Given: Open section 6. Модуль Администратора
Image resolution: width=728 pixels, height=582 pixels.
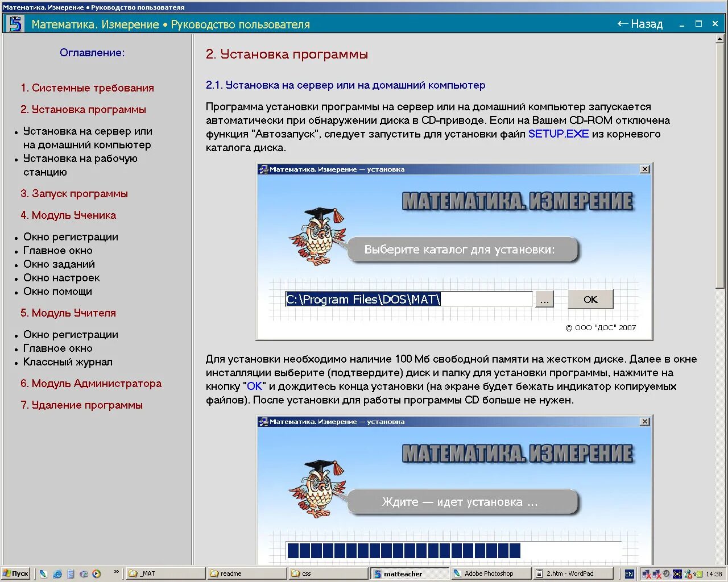Looking at the screenshot, I should pos(91,384).
